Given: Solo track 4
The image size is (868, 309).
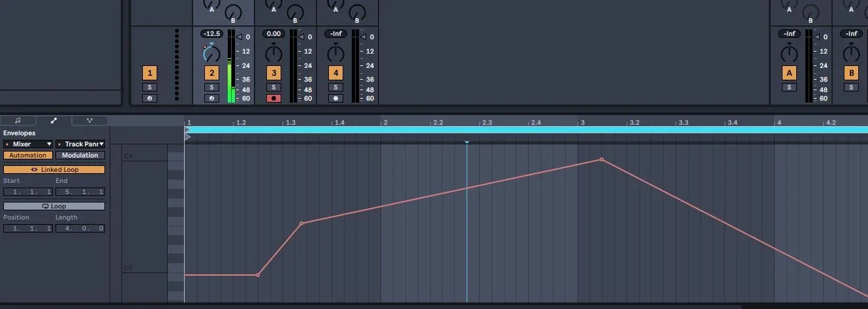Looking at the screenshot, I should (x=335, y=87).
